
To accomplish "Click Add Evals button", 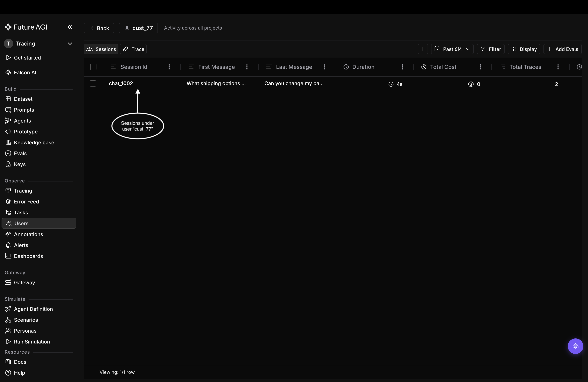I will pos(563,49).
